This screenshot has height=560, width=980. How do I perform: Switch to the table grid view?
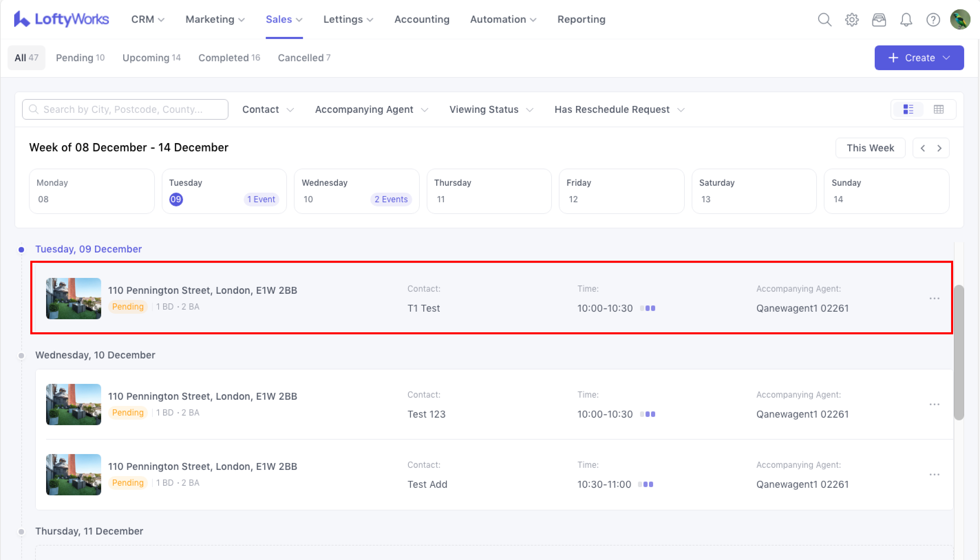click(x=938, y=110)
